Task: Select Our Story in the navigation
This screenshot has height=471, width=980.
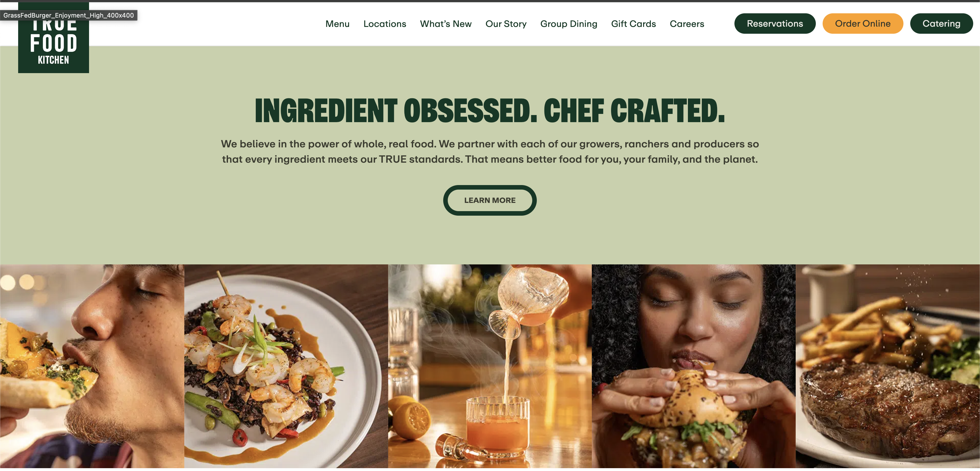Action: [506, 24]
